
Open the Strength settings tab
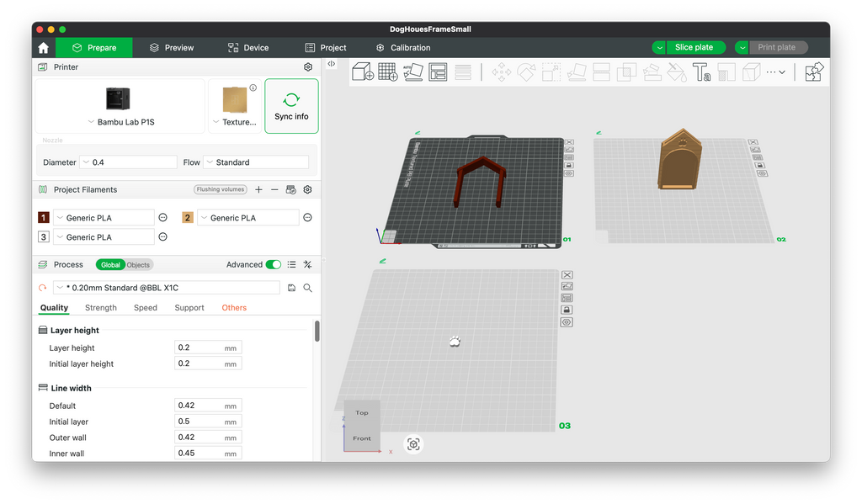pos(101,308)
